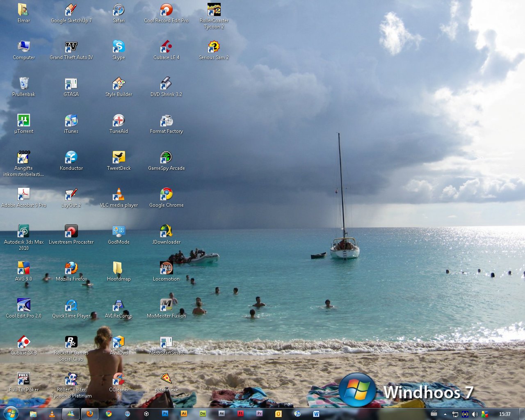
Task: Launch After Effects from the taskbar
Action: [x=221, y=414]
